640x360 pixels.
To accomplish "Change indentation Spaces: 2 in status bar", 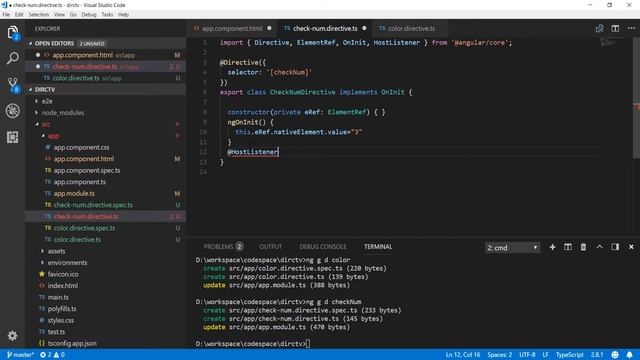I will 500,355.
